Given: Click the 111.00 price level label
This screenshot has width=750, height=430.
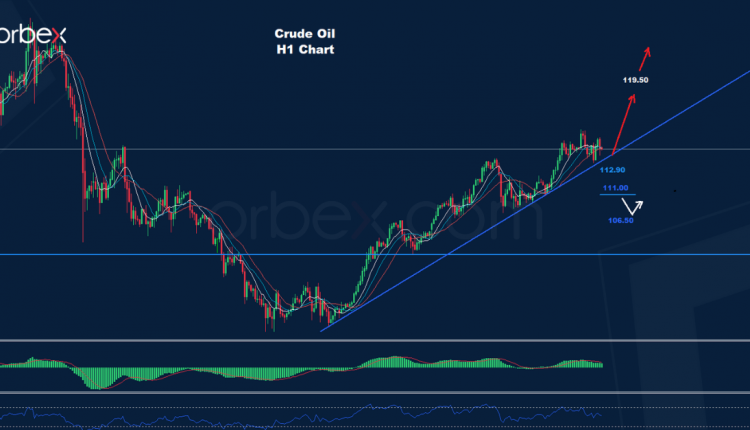Looking at the screenshot, I should (616, 188).
